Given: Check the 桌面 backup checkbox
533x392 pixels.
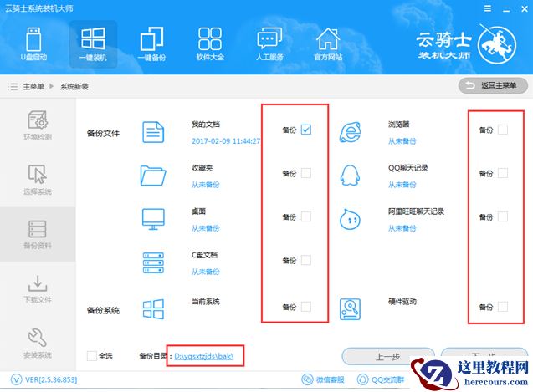Looking at the screenshot, I should tap(306, 216).
